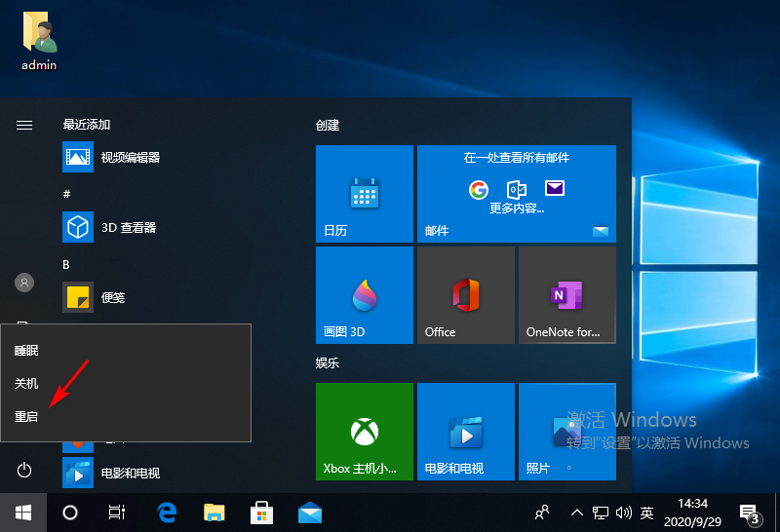Show hidden system tray icons chevron
The height and width of the screenshot is (532, 780).
coord(576,512)
